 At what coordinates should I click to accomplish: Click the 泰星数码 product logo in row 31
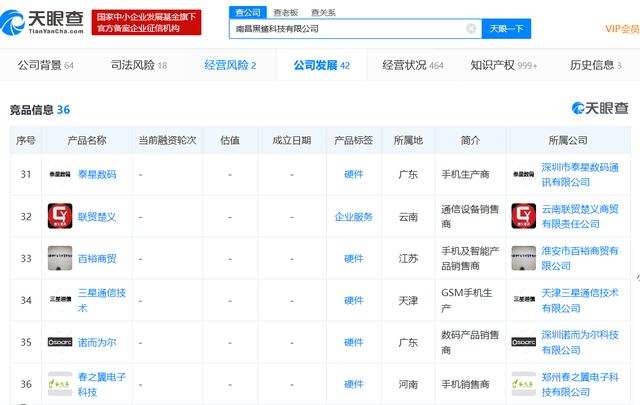pyautogui.click(x=60, y=174)
